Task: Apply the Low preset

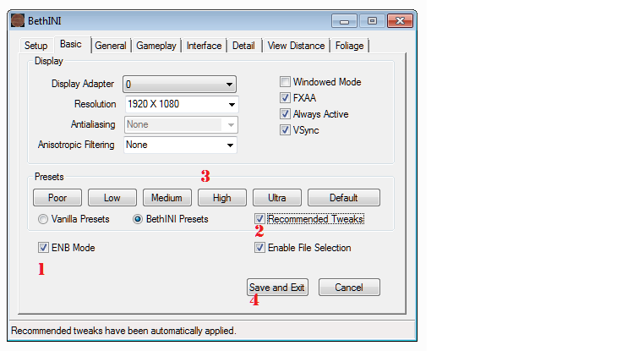Action: pos(112,198)
